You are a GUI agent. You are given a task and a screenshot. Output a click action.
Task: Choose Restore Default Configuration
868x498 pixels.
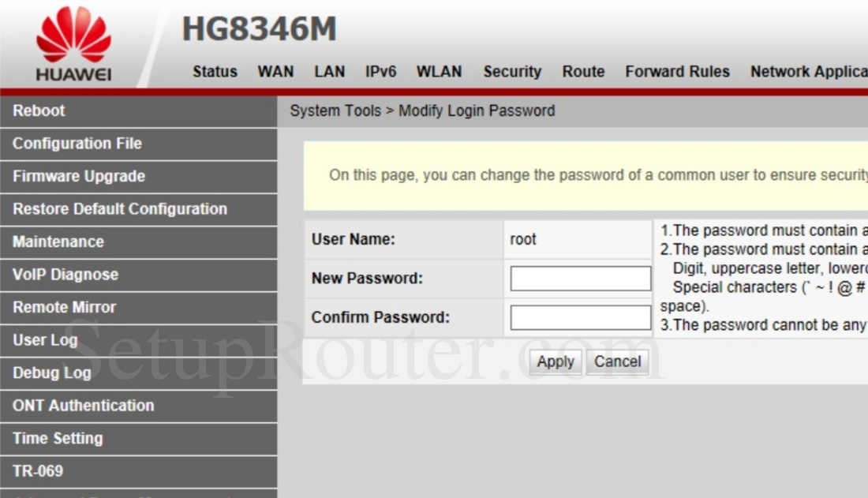pos(119,209)
